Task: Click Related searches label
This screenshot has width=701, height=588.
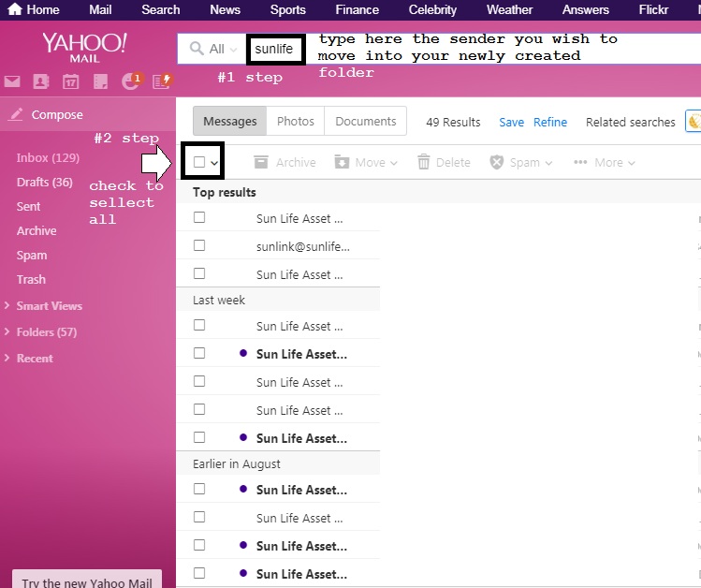Action: pos(631,122)
